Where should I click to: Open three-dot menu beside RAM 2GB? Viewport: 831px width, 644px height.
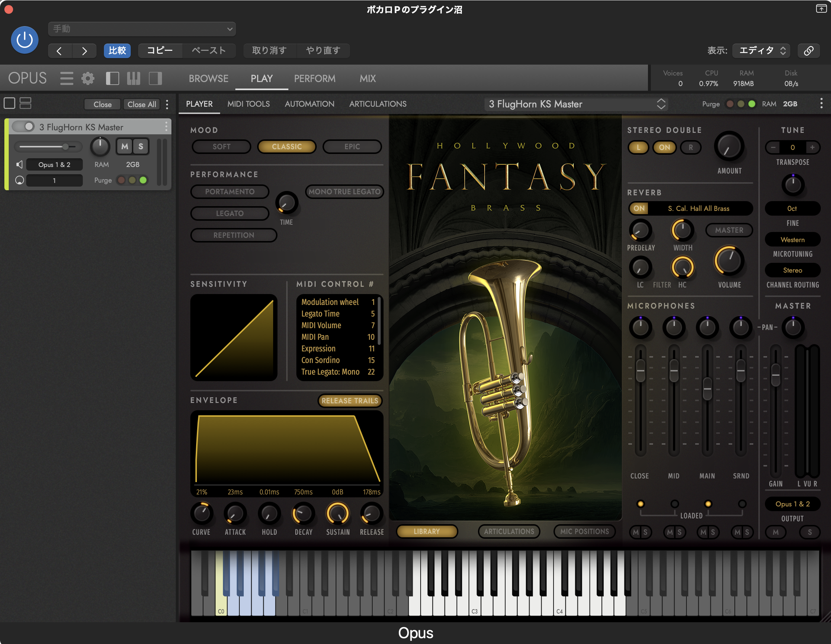pos(822,103)
